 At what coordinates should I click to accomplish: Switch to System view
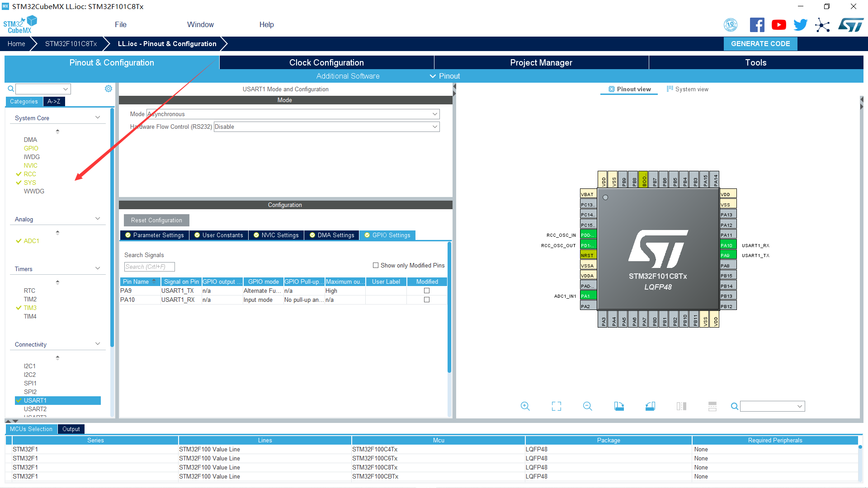click(688, 89)
